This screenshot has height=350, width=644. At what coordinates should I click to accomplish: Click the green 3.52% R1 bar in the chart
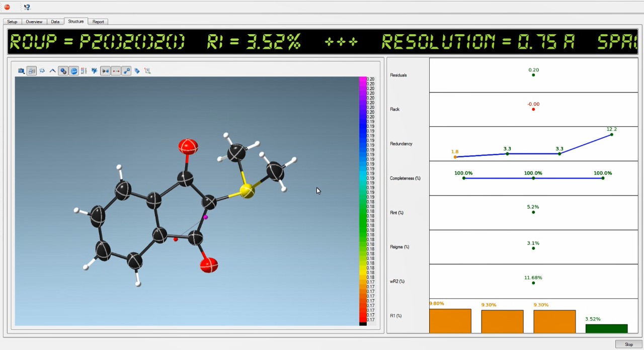click(606, 327)
